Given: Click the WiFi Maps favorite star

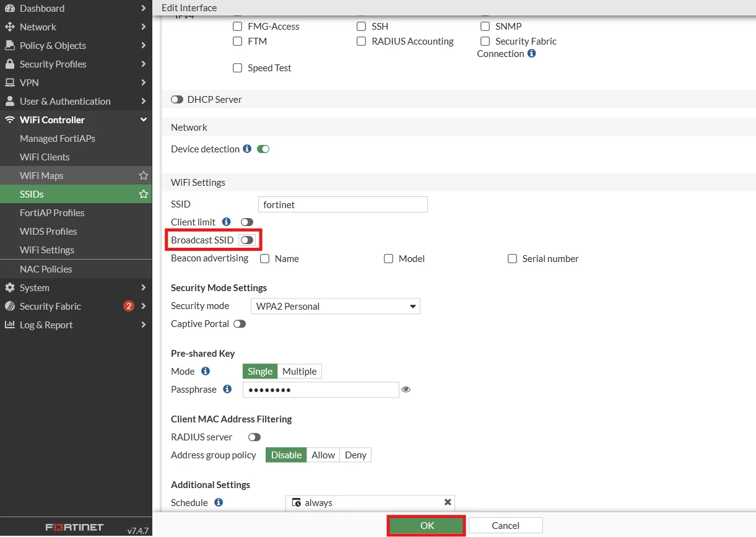Looking at the screenshot, I should (144, 176).
